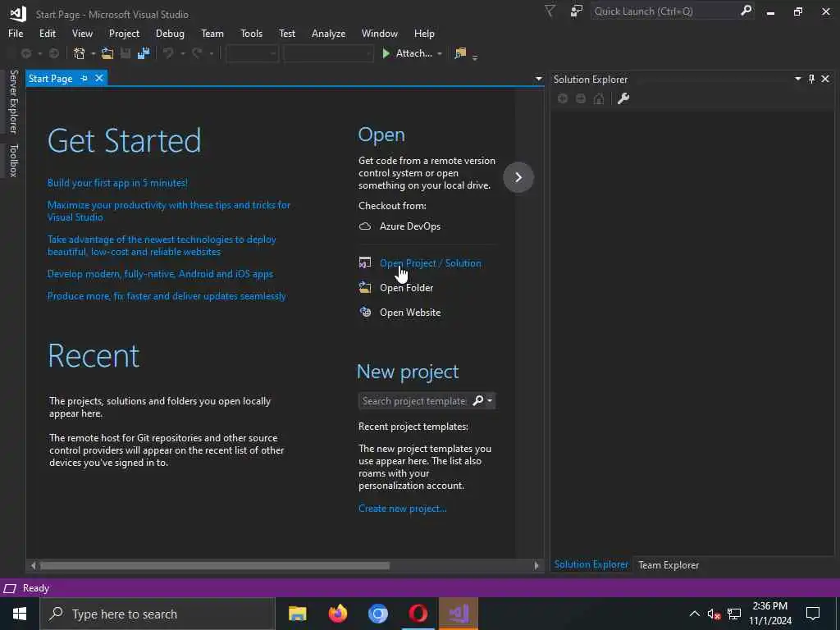Open the Solution Configurations combo box
Viewport: 840px width, 630px height.
tap(253, 53)
